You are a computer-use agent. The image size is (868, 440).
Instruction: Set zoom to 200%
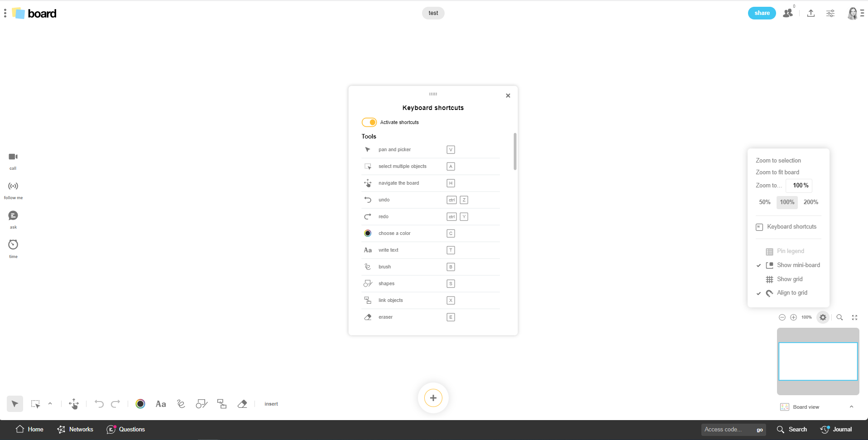810,202
